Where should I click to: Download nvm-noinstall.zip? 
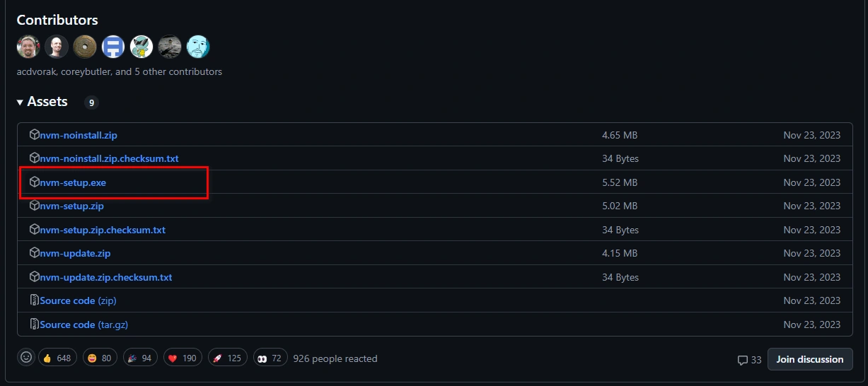coord(79,135)
